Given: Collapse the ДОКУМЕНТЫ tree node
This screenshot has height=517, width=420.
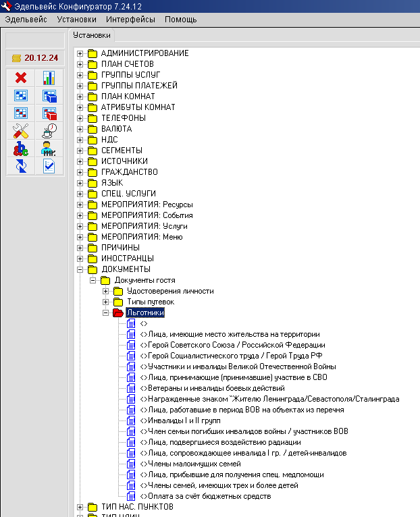Looking at the screenshot, I should coord(80,269).
